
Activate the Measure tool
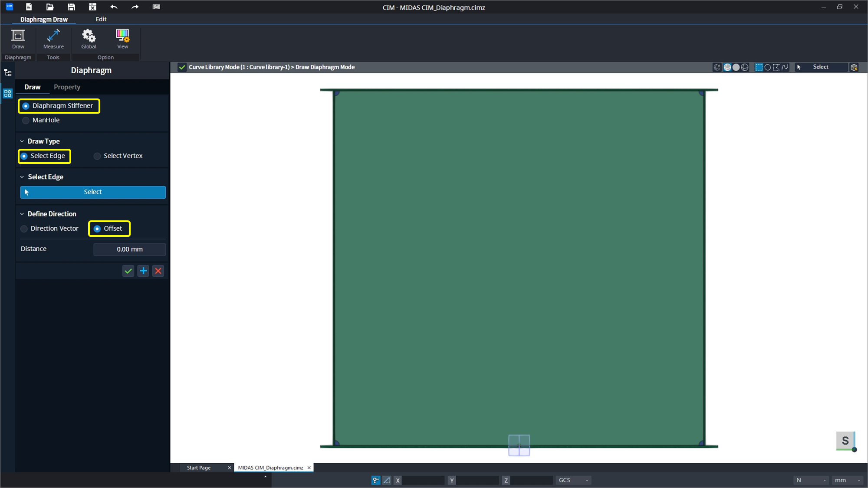coord(53,39)
